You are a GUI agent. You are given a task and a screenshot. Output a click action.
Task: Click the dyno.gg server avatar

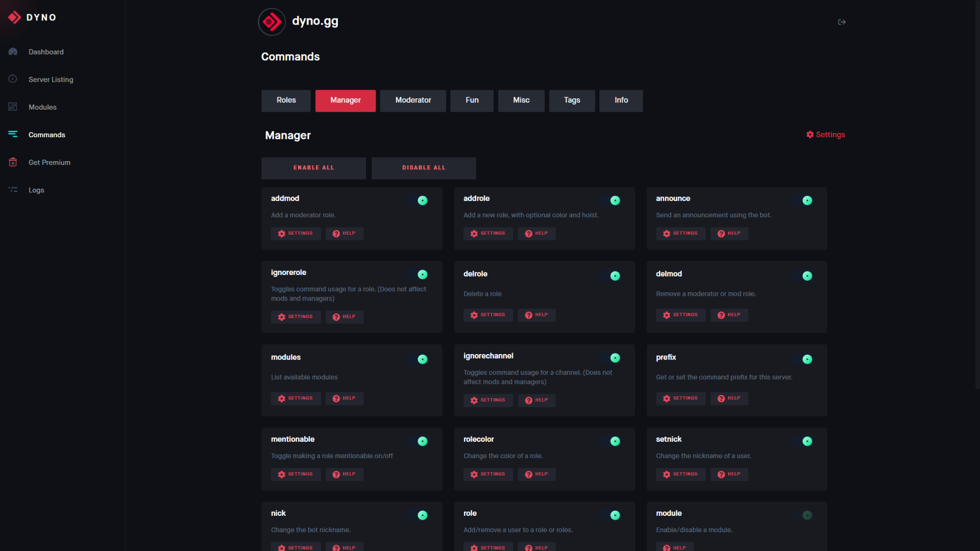[272, 22]
